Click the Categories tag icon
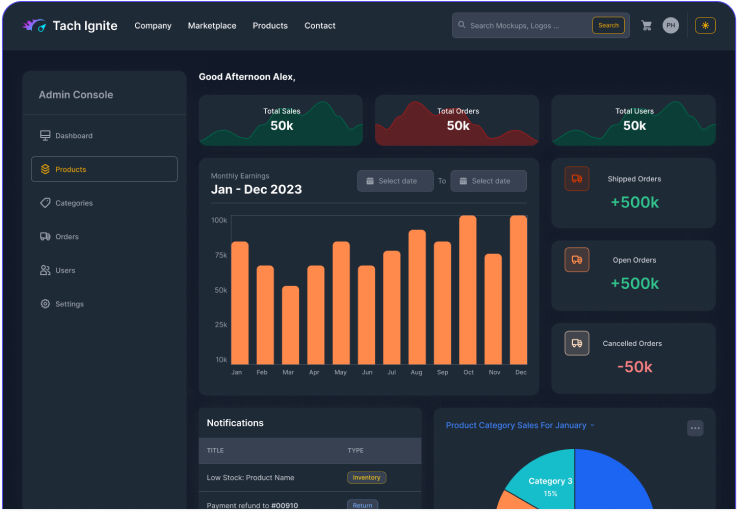 45,203
